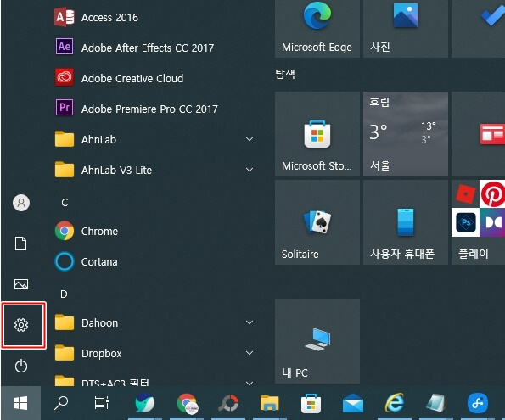Open Internet Explorer on the taskbar
505x420 pixels.
[x=395, y=402]
